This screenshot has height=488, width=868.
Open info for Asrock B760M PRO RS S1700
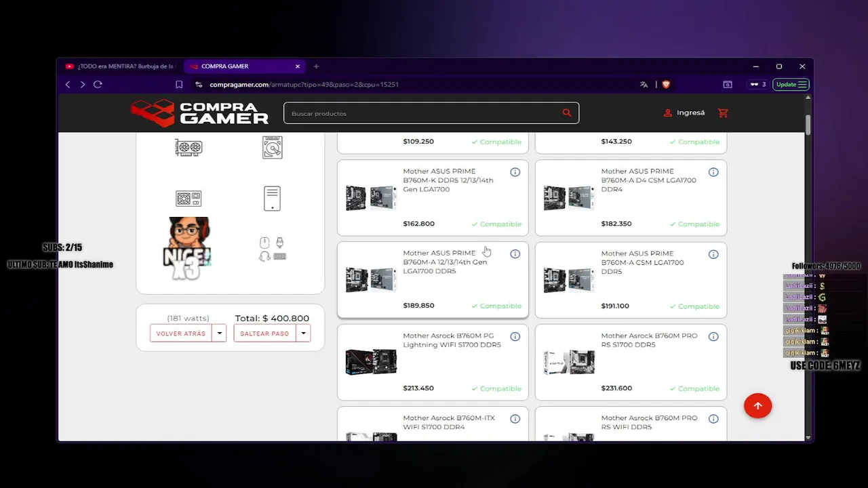tap(713, 337)
